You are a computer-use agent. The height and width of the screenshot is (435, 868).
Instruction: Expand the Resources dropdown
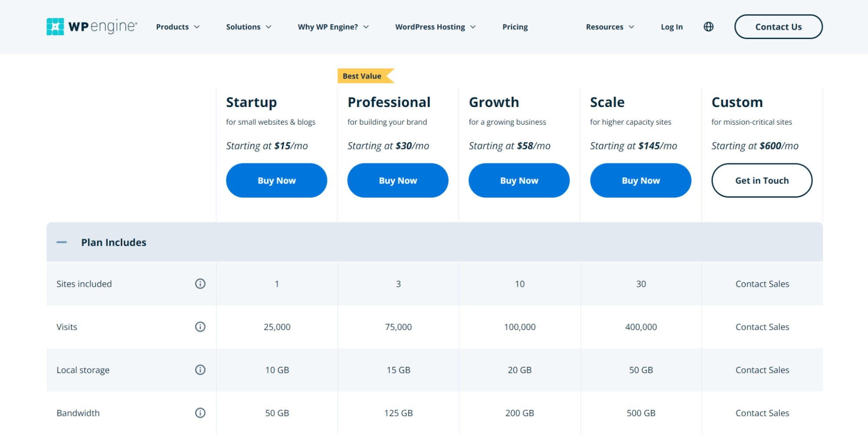tap(610, 27)
